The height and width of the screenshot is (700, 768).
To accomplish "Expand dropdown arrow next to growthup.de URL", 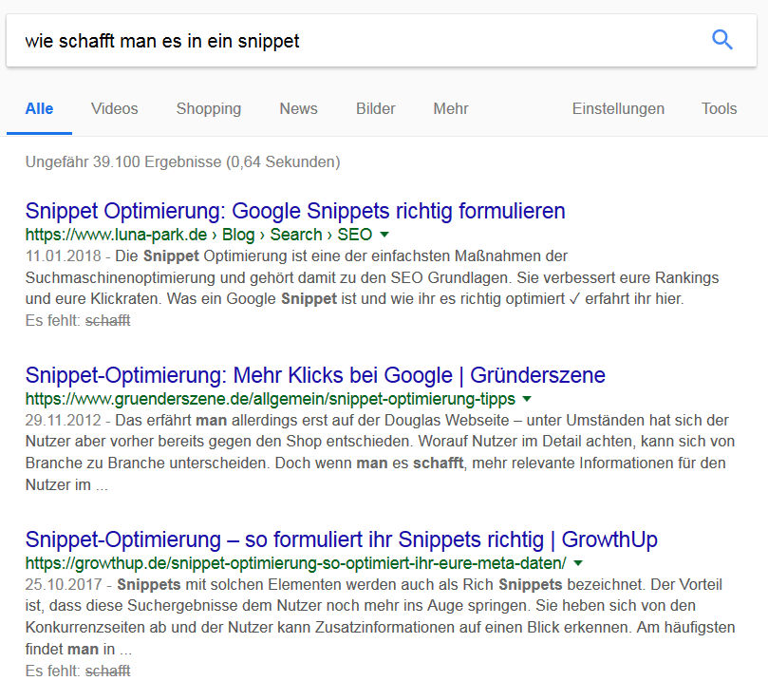I will [578, 563].
